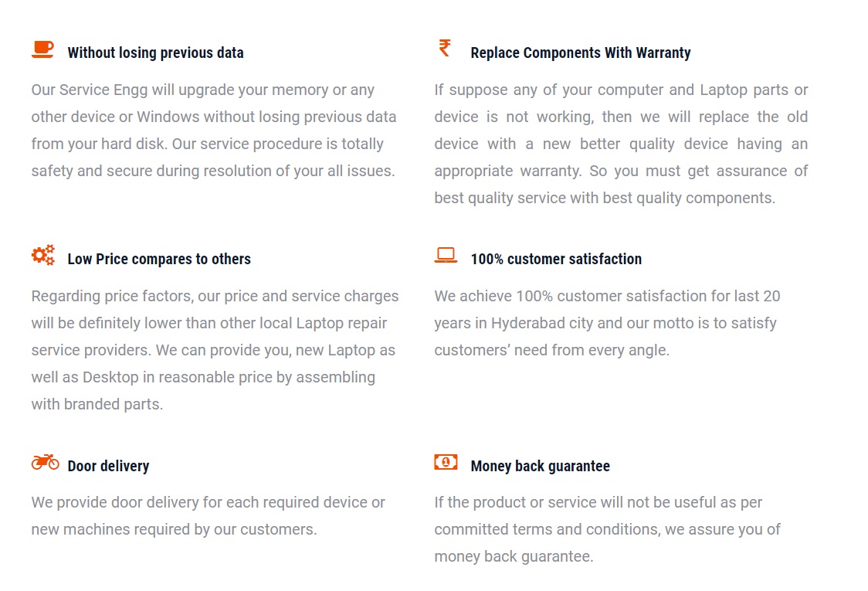868x591 pixels.
Task: Click the paragraph about replacing parts with warranty
Action: tap(621, 144)
